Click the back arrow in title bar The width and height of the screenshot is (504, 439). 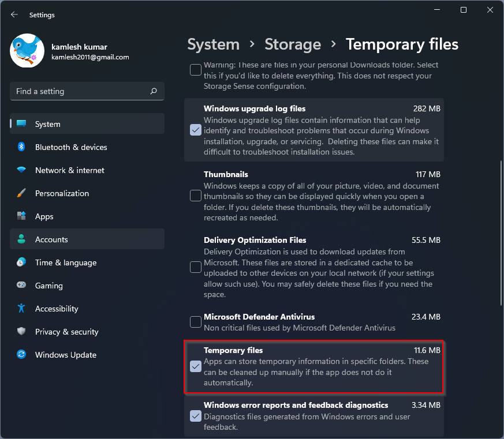[14, 14]
